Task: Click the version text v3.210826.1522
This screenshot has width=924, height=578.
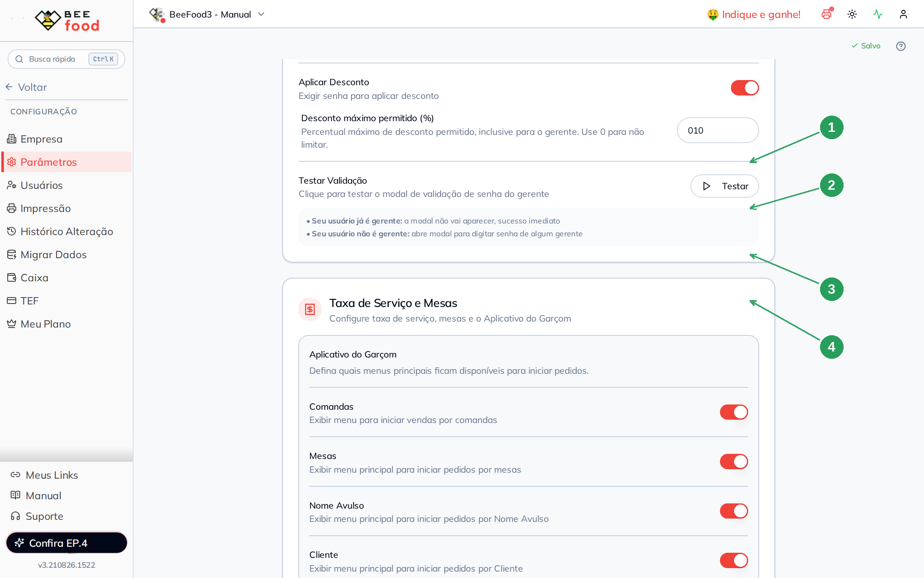Action: click(66, 565)
